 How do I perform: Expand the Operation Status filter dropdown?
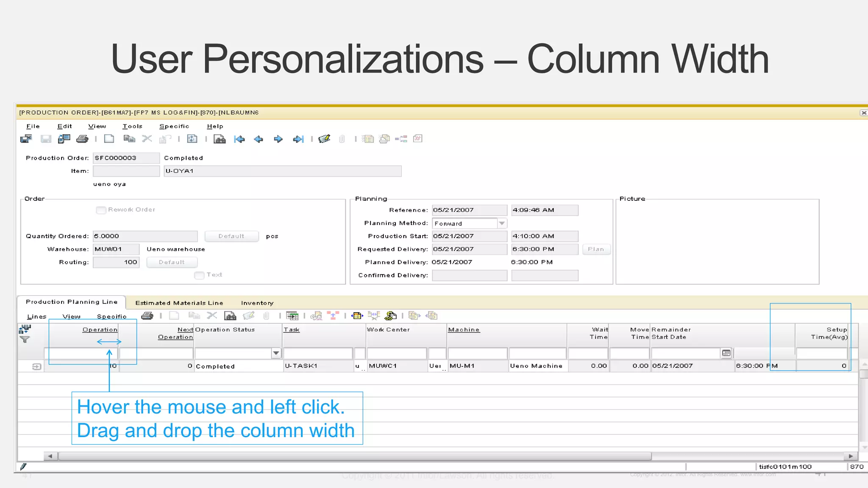click(276, 353)
